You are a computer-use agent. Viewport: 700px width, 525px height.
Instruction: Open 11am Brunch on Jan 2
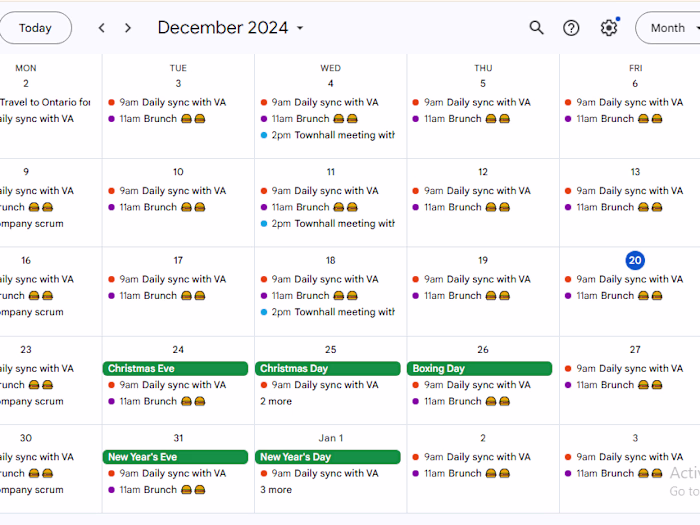click(462, 473)
